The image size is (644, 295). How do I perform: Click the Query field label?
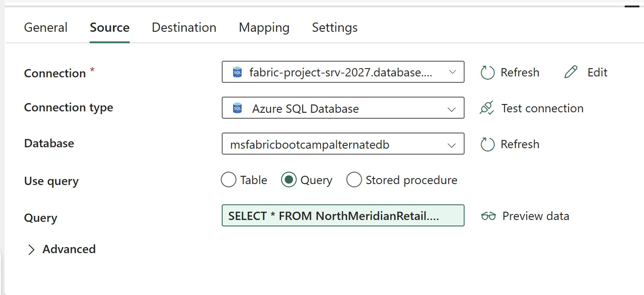point(40,218)
